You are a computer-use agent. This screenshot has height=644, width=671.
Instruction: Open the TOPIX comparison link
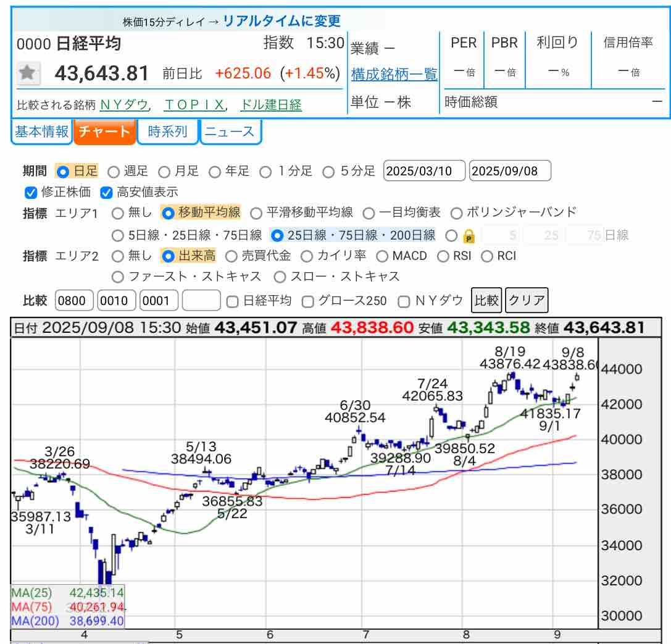[x=195, y=105]
